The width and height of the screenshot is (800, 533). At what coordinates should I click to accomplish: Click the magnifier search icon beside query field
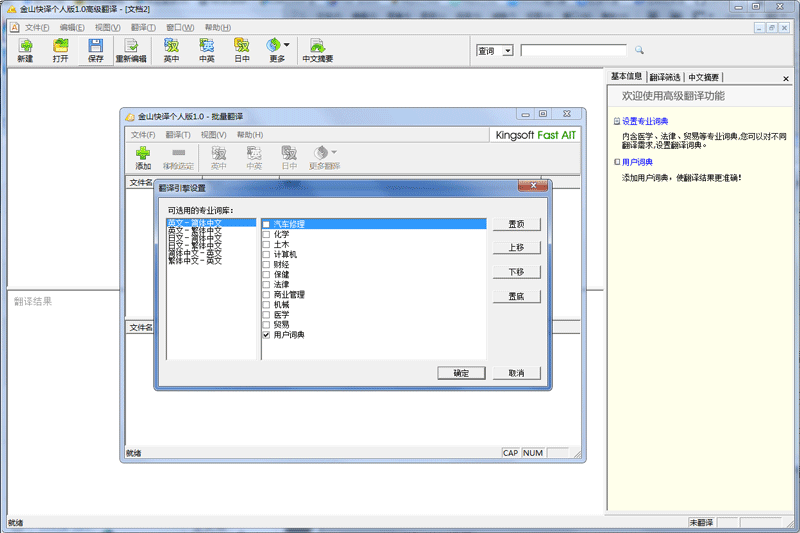(639, 50)
